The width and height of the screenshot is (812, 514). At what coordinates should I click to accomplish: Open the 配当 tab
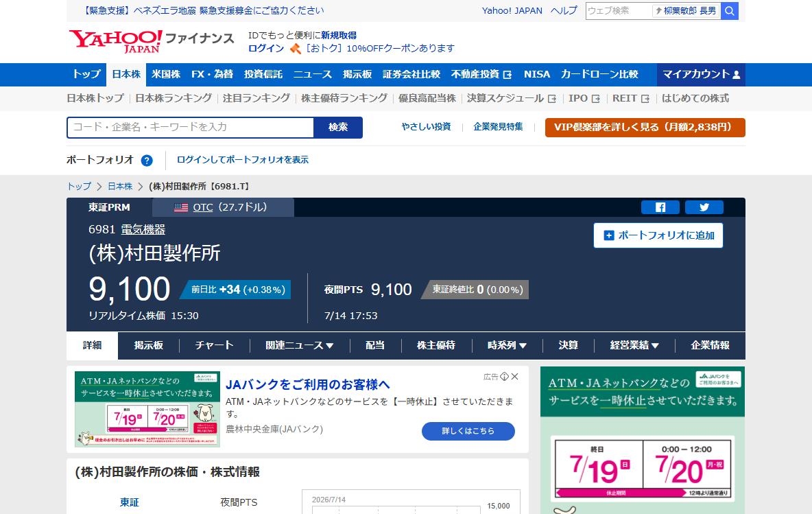375,346
